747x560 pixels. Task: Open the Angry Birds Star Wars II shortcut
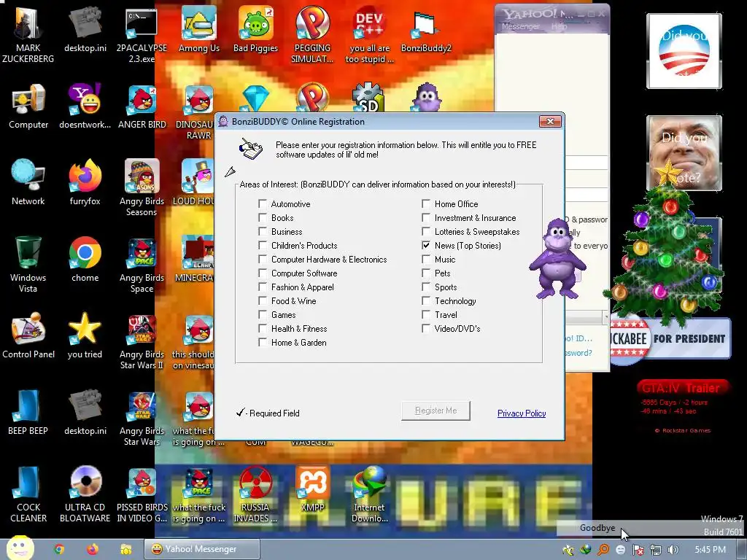142,341
